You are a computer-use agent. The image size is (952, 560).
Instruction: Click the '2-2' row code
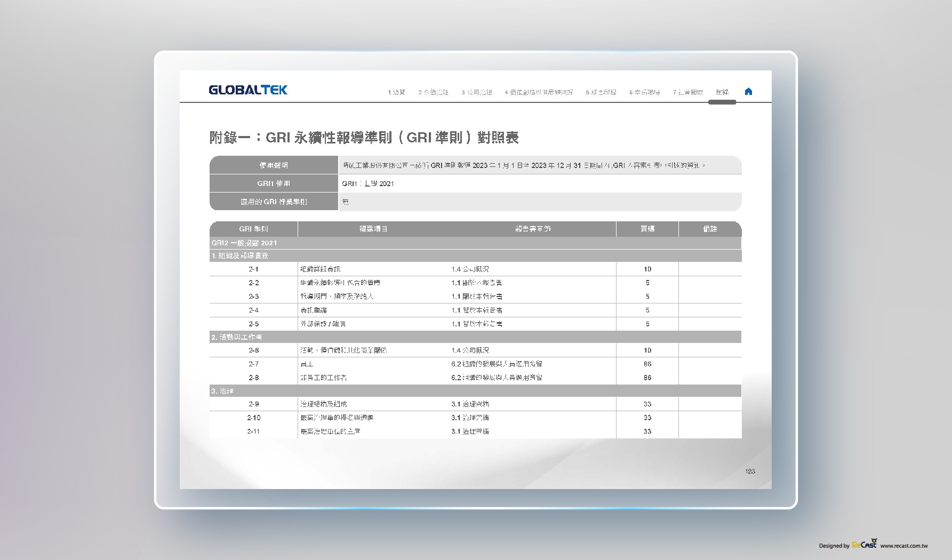click(253, 283)
